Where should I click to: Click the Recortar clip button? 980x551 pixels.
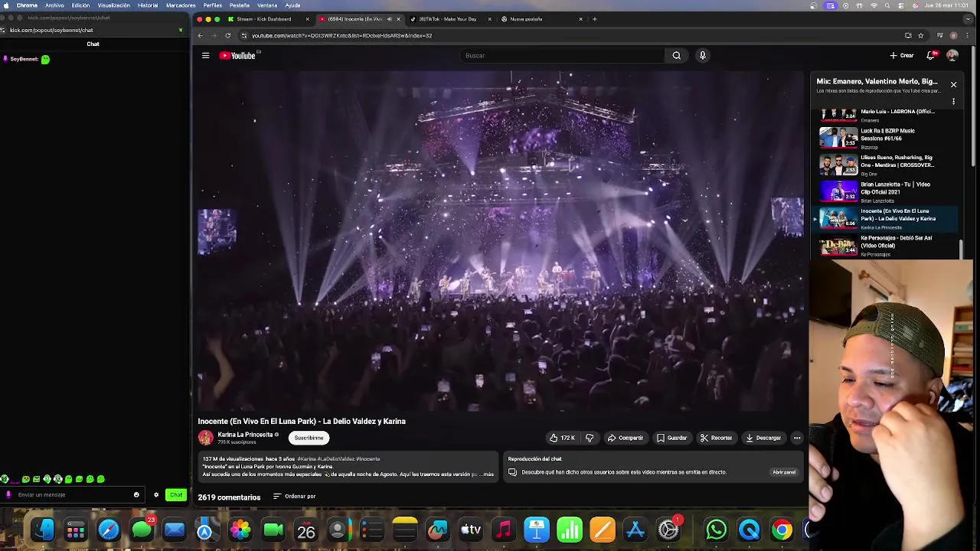point(716,438)
